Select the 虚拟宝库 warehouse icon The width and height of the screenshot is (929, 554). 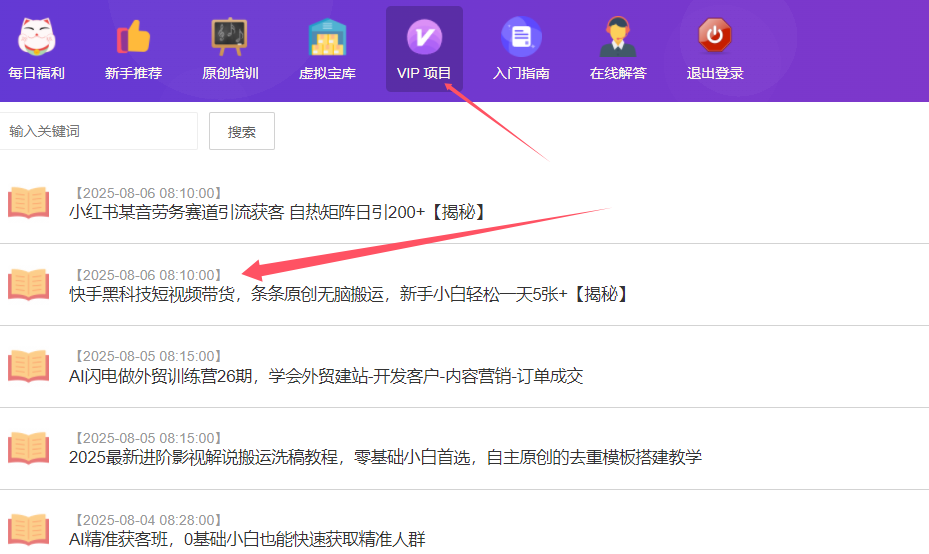[x=327, y=37]
